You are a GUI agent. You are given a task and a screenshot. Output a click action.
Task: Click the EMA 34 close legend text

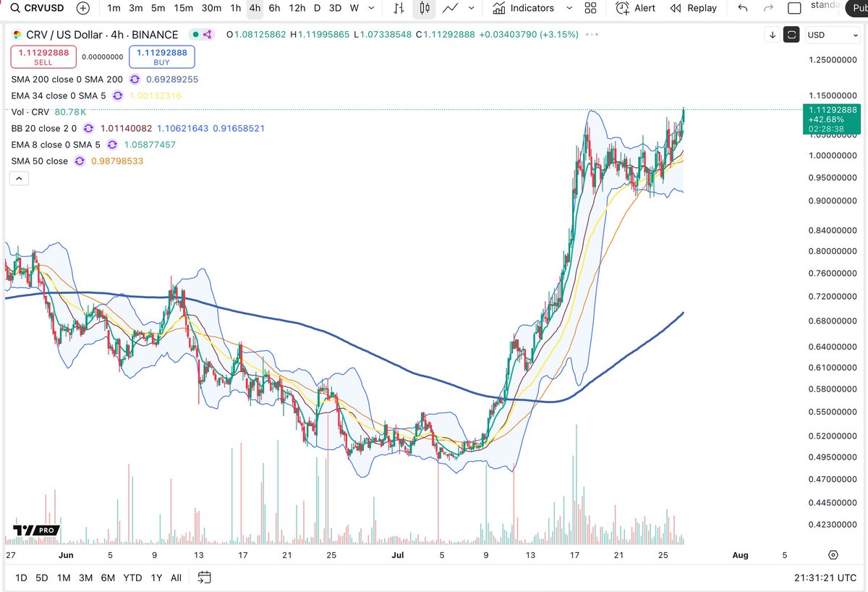click(x=58, y=96)
